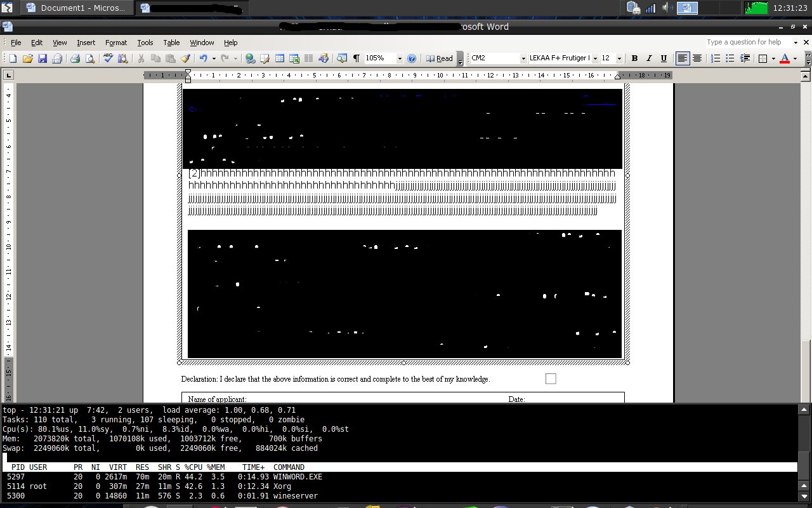Viewport: 812px width, 508px height.
Task: Click the Format Painter brush icon
Action: click(185, 58)
